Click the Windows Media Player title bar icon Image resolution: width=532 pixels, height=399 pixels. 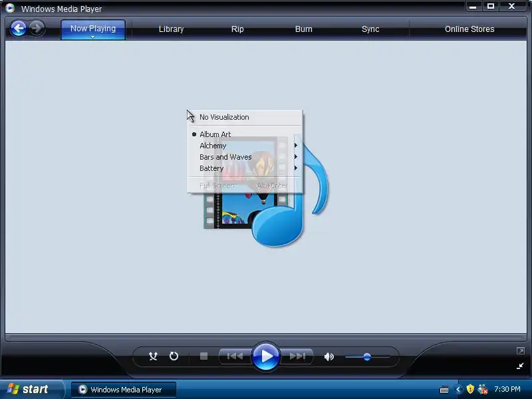tap(10, 8)
